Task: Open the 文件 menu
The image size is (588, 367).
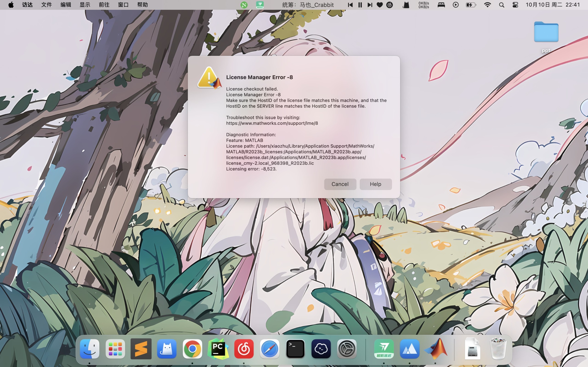Action: tap(46, 5)
